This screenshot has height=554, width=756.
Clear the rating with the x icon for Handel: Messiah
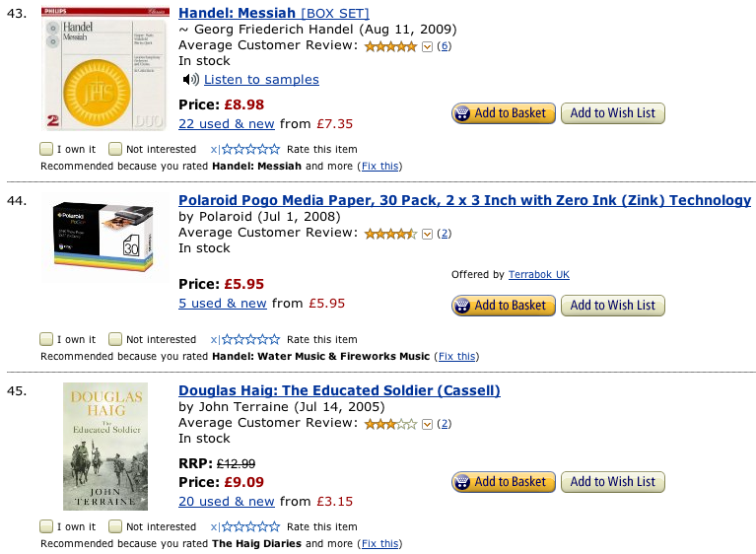(x=214, y=150)
